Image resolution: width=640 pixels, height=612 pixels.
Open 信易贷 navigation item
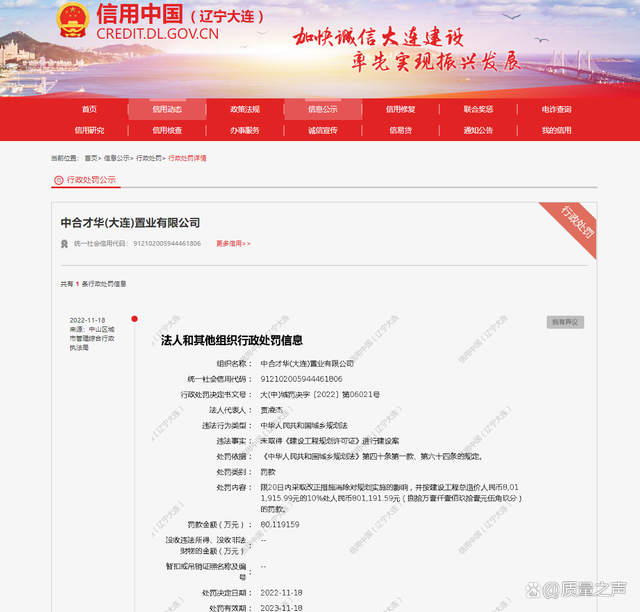click(400, 130)
